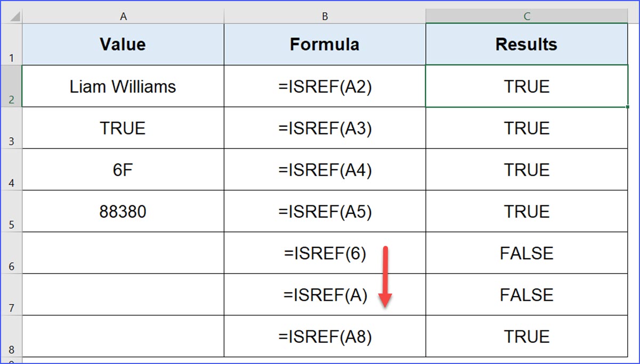The image size is (640, 364).
Task: Select row header 5
Action: click(11, 211)
